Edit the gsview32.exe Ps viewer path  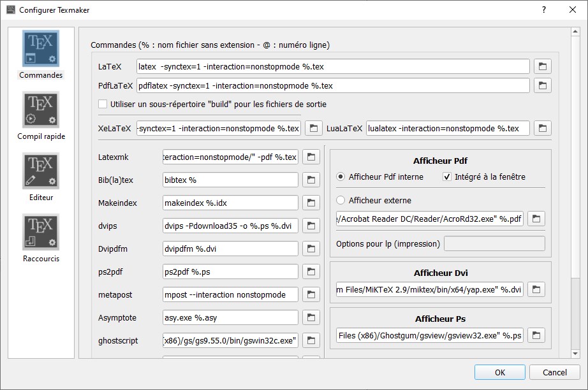(x=430, y=335)
